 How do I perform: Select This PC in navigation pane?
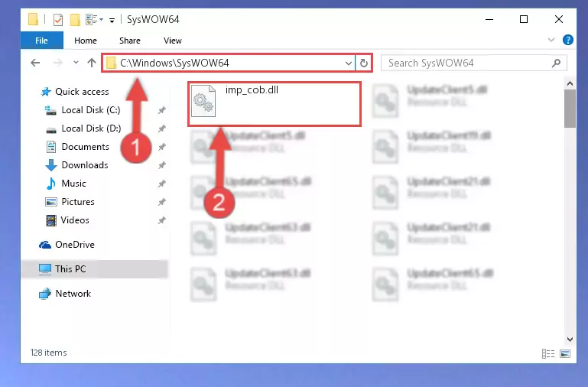(x=95, y=269)
